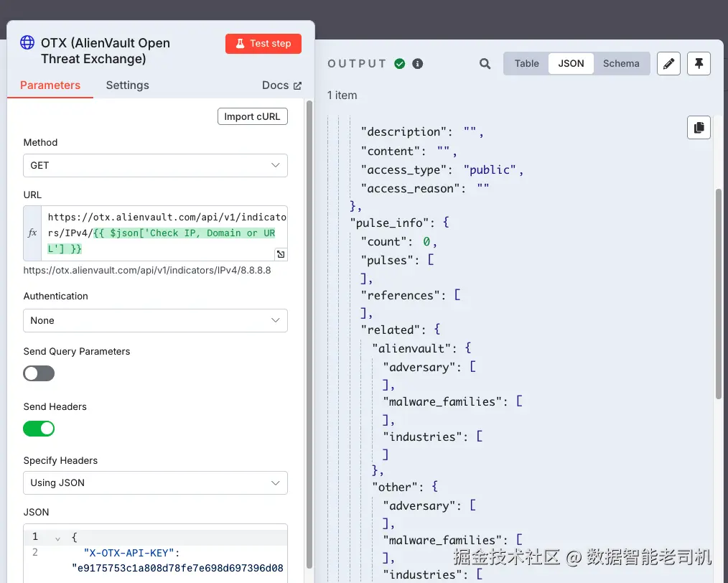Open the Method dropdown showing GET

click(x=155, y=165)
